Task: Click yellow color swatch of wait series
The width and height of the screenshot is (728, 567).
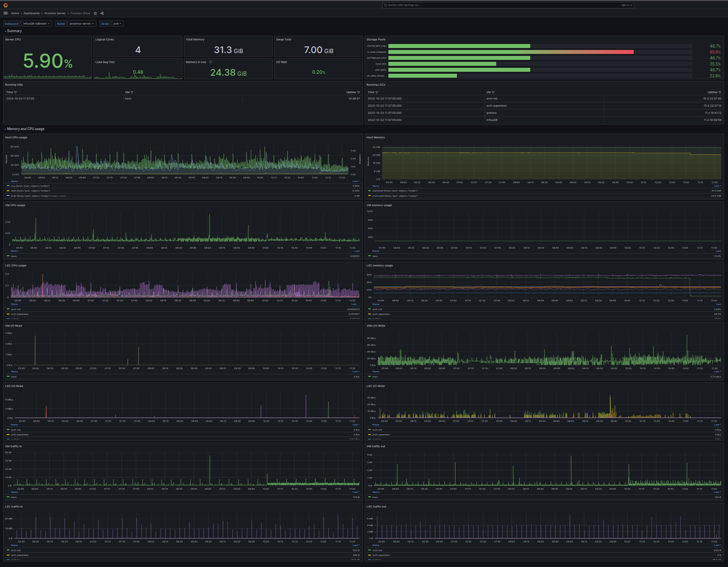Action: pyautogui.click(x=8, y=191)
